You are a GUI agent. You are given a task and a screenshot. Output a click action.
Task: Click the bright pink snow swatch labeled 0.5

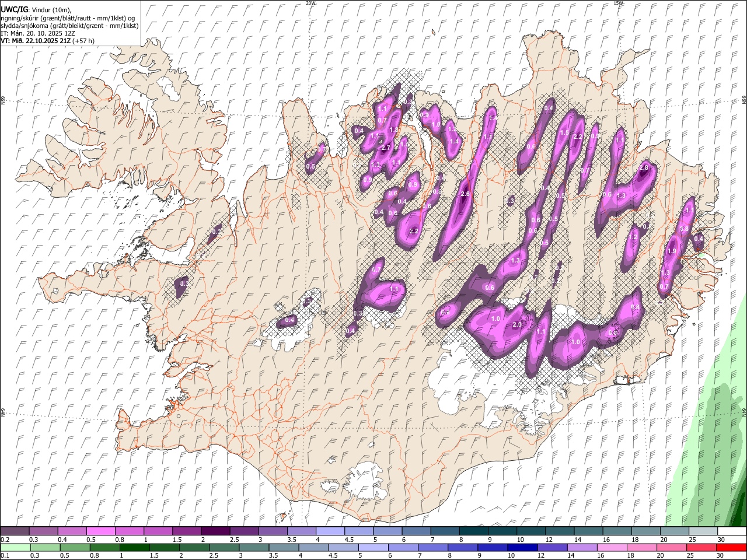(x=100, y=531)
